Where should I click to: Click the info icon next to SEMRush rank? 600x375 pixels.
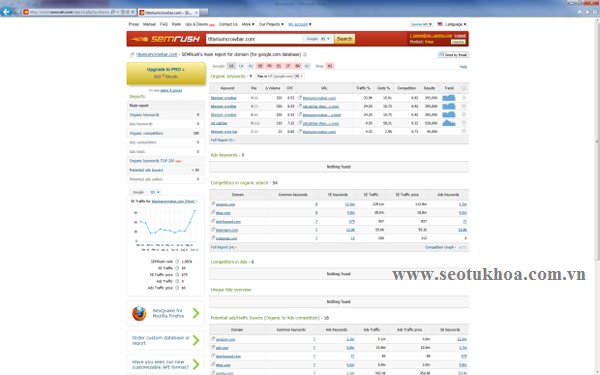(x=177, y=262)
